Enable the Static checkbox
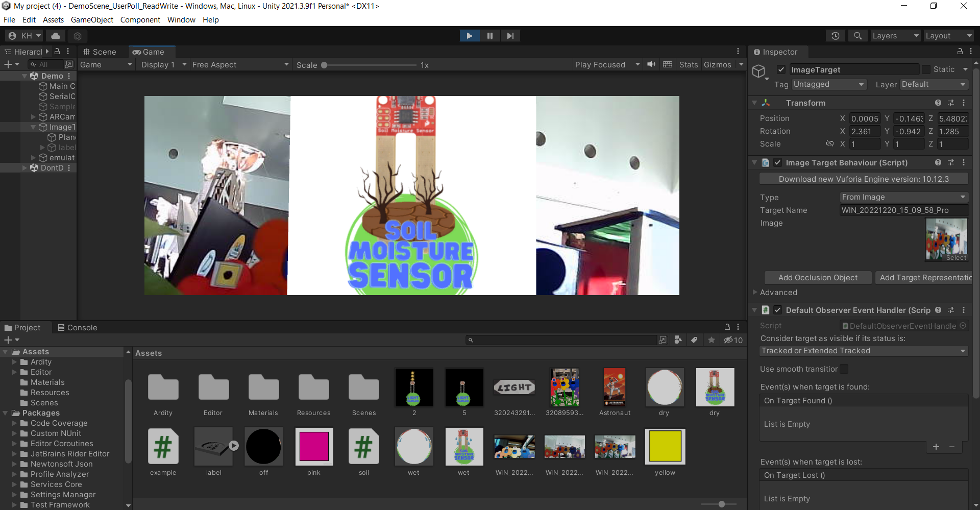Screen dimensions: 980x510 [x=926, y=69]
